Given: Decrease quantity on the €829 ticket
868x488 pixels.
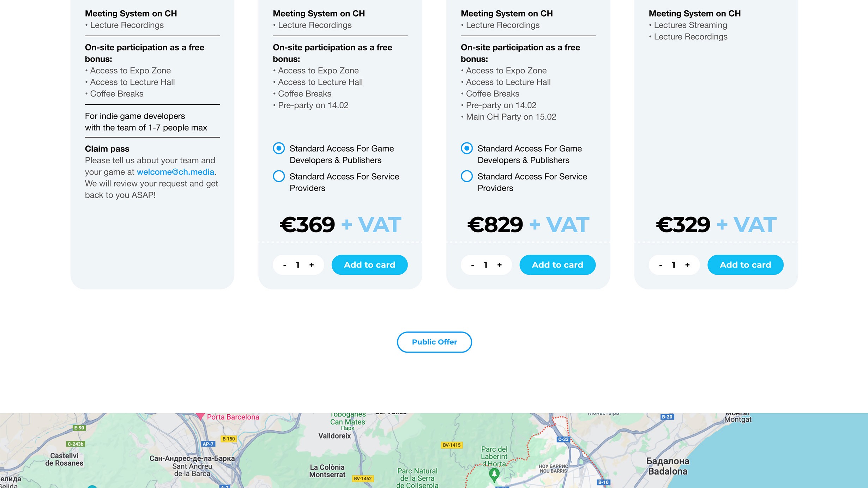Looking at the screenshot, I should tap(473, 265).
